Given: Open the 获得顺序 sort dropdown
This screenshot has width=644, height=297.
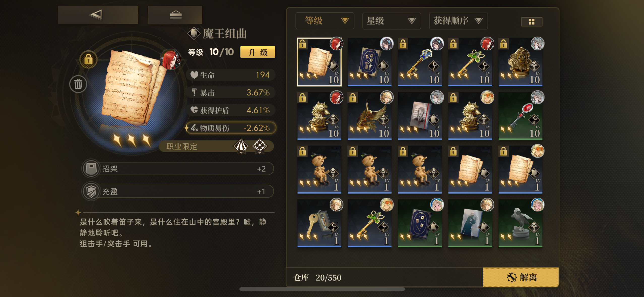Looking at the screenshot, I should coord(458,21).
